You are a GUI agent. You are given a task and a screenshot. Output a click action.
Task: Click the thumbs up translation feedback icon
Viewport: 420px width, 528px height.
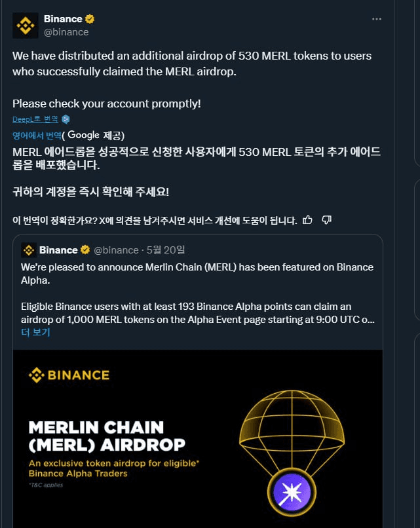pos(308,219)
